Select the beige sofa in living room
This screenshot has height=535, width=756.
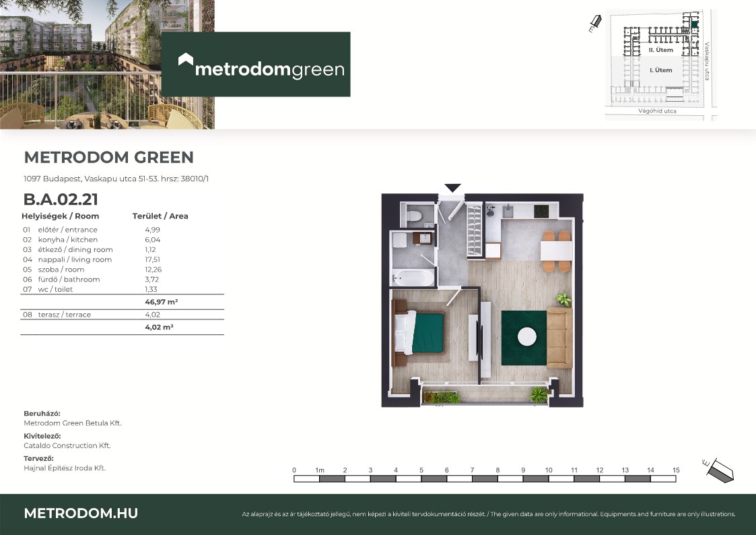coord(559,338)
